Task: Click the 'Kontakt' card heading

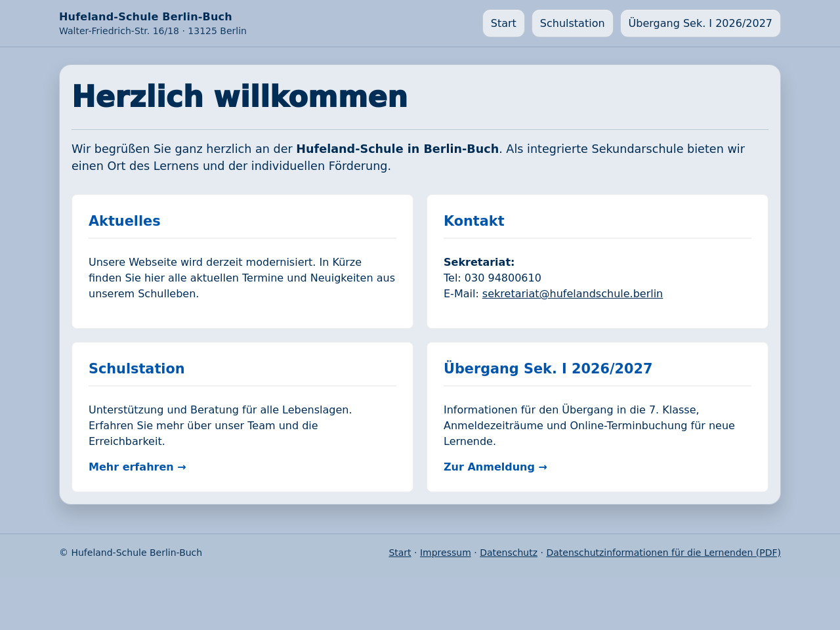Action: click(474, 221)
